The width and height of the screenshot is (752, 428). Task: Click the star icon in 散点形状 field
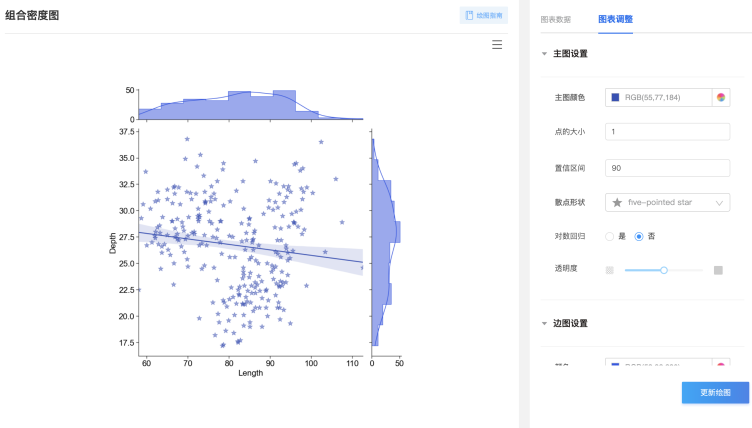(x=617, y=202)
